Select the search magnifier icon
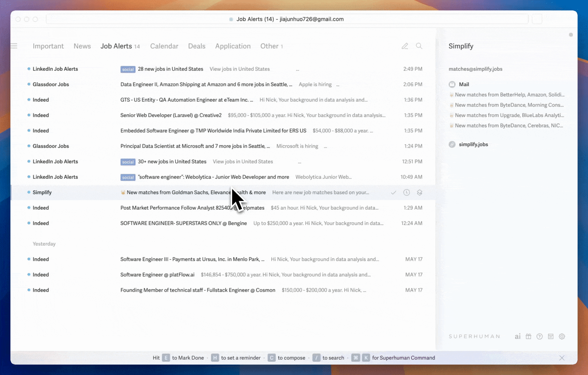588x375 pixels. pos(419,46)
